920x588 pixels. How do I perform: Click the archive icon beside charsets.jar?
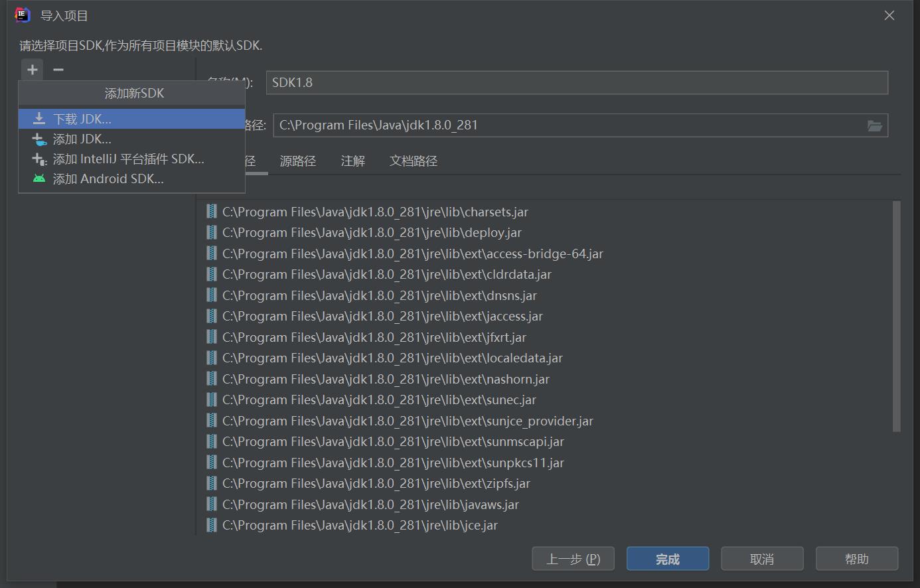(212, 212)
